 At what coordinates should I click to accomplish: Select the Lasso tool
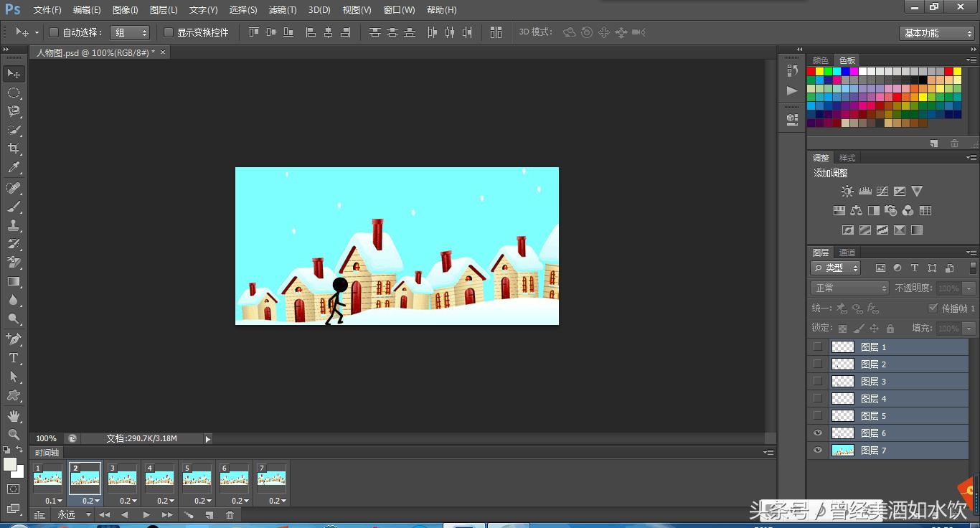[14, 111]
